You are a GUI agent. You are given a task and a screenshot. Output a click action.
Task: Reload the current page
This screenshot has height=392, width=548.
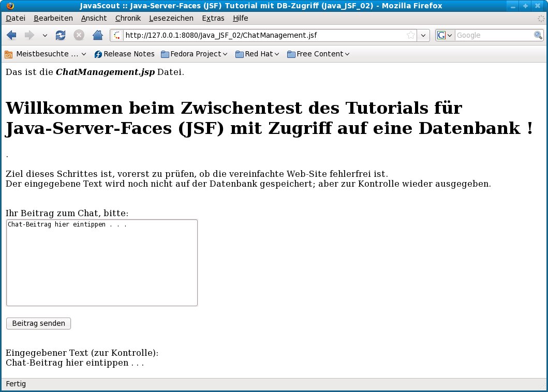[61, 35]
